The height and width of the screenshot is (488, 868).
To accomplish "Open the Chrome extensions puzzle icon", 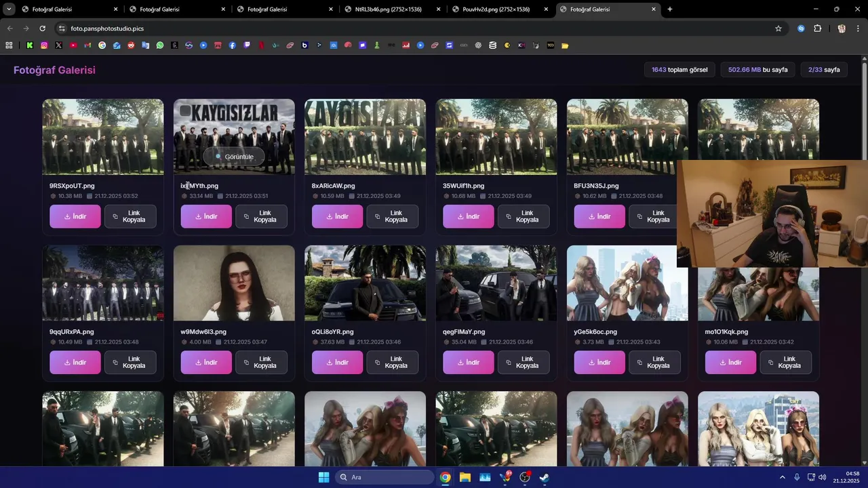I will [817, 28].
